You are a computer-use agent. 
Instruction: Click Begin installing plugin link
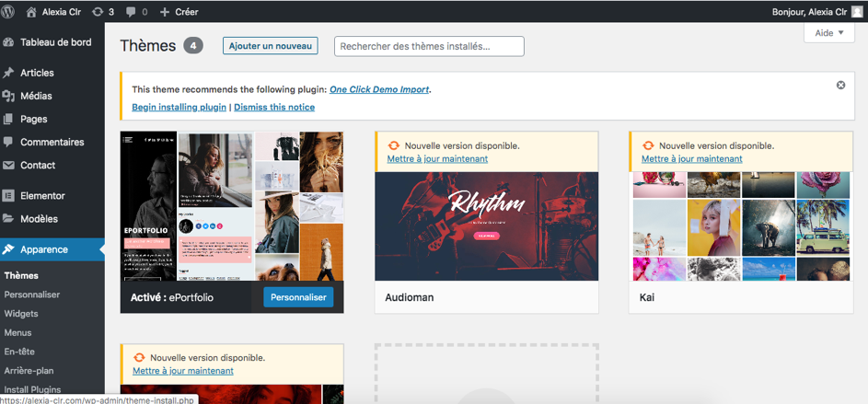[179, 107]
